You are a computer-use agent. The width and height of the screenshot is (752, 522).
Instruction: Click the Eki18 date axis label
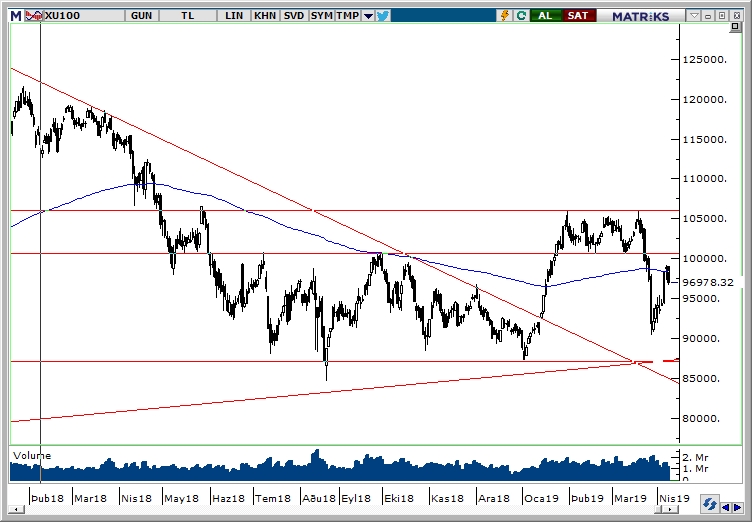pyautogui.click(x=399, y=498)
